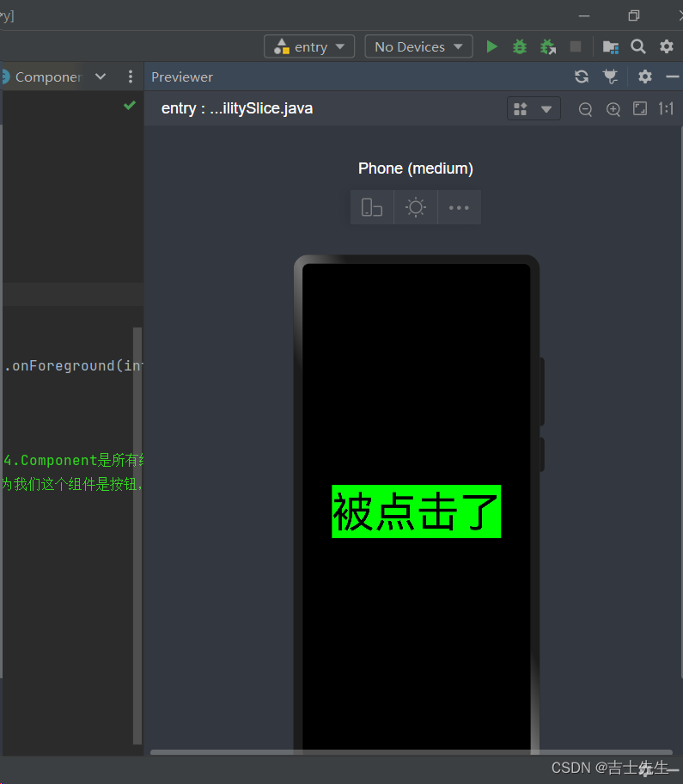The image size is (683, 784).
Task: Open more device options ellipsis
Action: [x=459, y=207]
